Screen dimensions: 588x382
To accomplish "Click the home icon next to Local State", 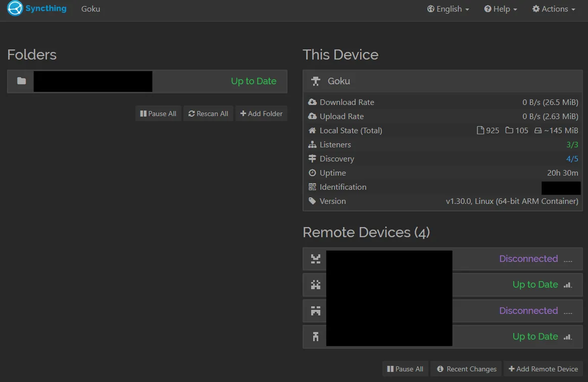I will (312, 130).
